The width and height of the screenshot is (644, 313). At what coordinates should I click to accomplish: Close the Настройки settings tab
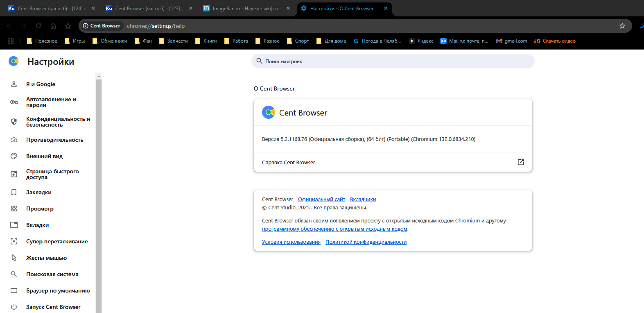point(386,8)
